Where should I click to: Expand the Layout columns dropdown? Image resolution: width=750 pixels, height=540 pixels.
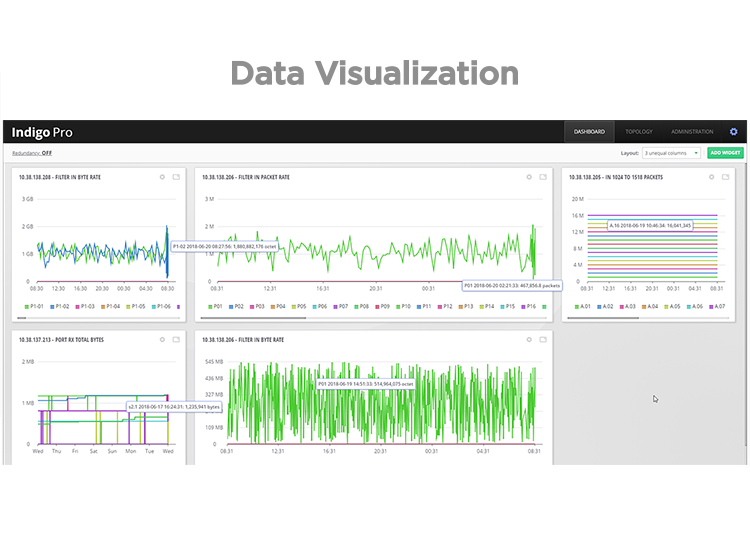[671, 153]
